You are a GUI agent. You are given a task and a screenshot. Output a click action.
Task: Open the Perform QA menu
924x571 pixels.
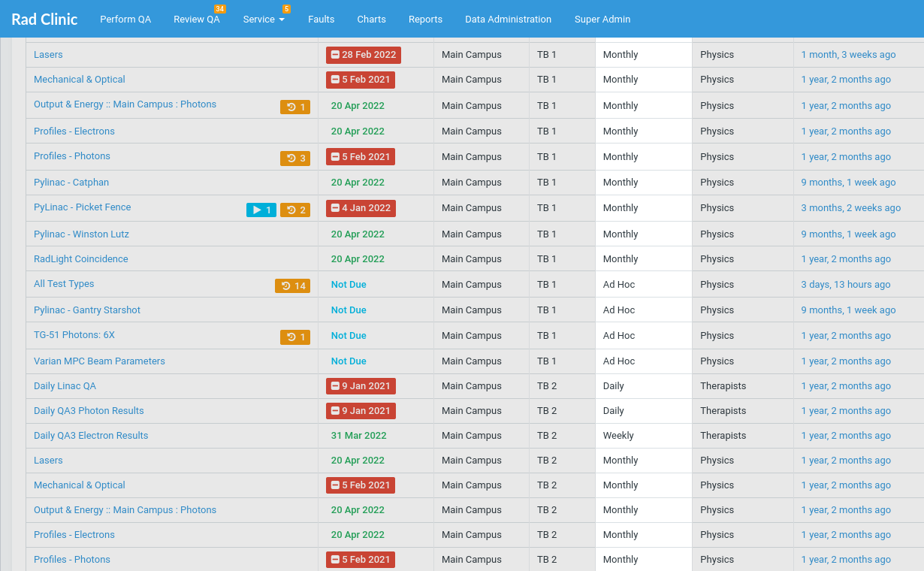click(125, 19)
